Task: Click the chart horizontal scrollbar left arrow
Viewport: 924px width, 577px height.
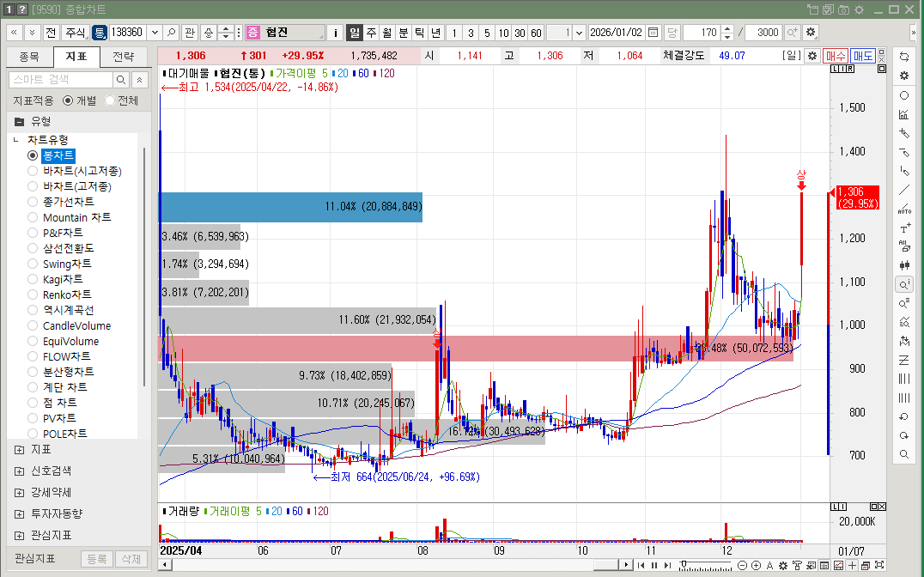Action: (166, 565)
